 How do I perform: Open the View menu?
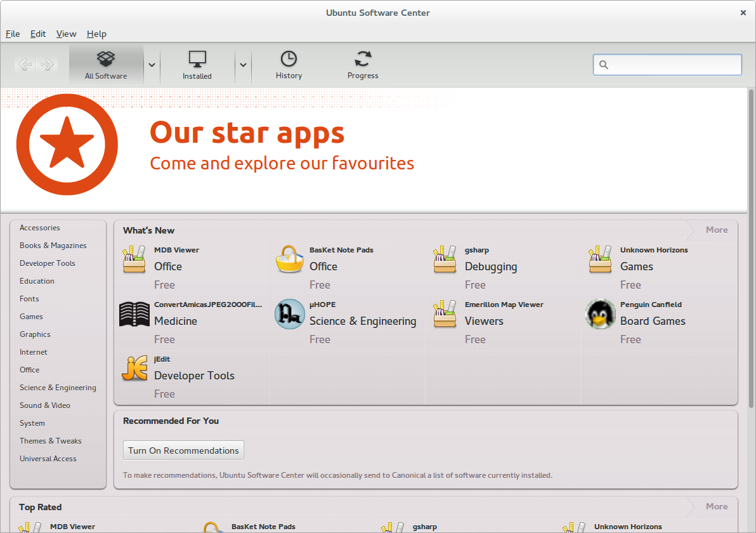click(66, 34)
